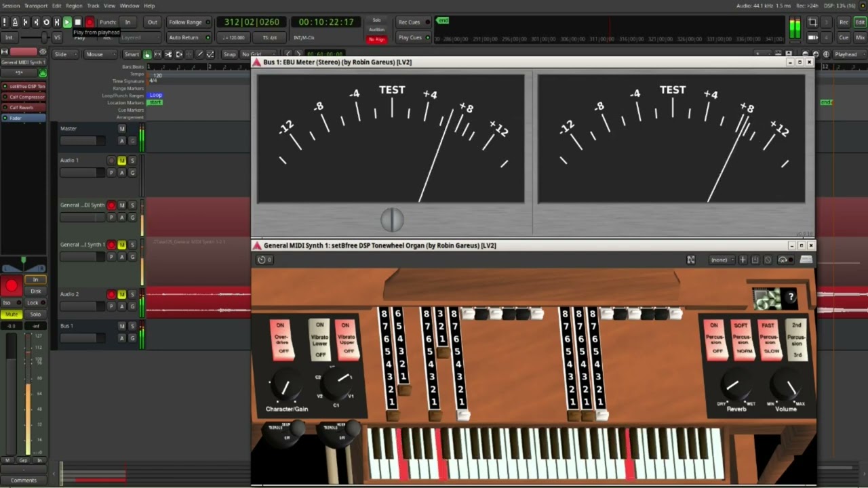Mute the Master track

click(122, 128)
